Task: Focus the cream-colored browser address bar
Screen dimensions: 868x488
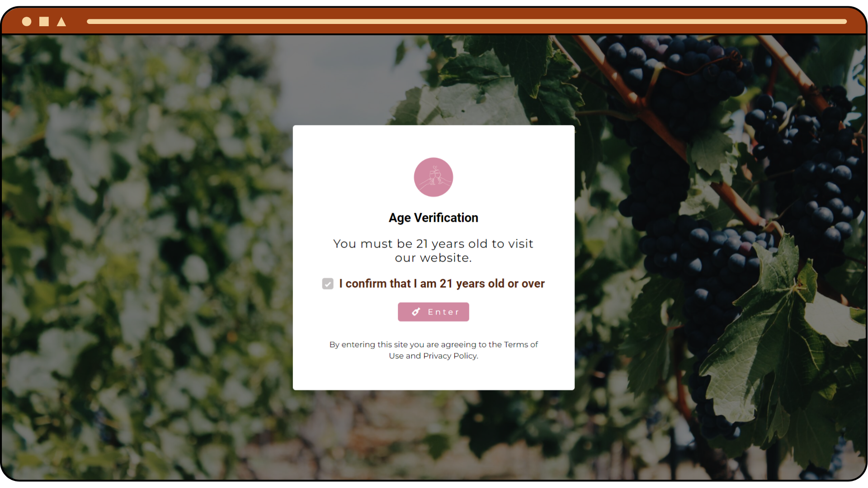Action: 467,21
